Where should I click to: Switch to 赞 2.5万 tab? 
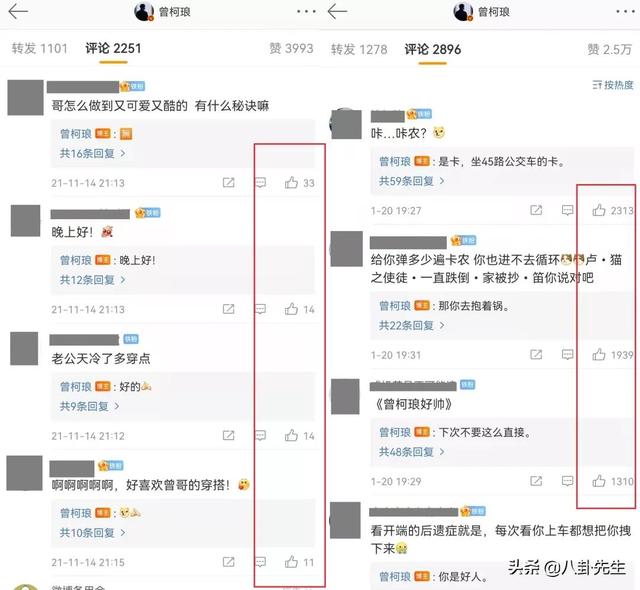pyautogui.click(x=609, y=49)
